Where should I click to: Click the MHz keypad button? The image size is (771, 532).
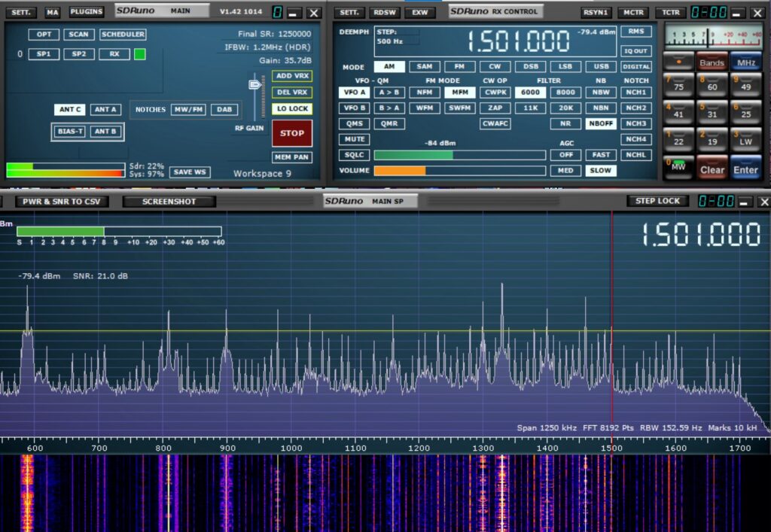pos(746,62)
